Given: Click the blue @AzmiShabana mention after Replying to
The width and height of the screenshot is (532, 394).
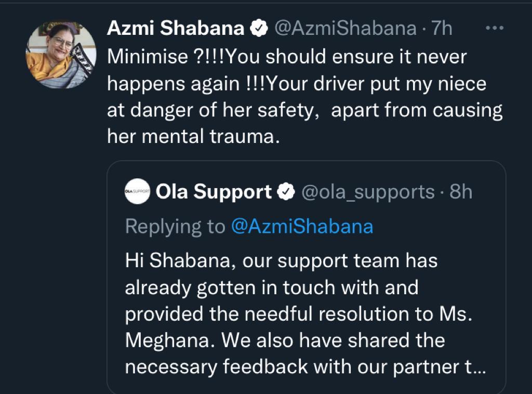Looking at the screenshot, I should tap(301, 227).
